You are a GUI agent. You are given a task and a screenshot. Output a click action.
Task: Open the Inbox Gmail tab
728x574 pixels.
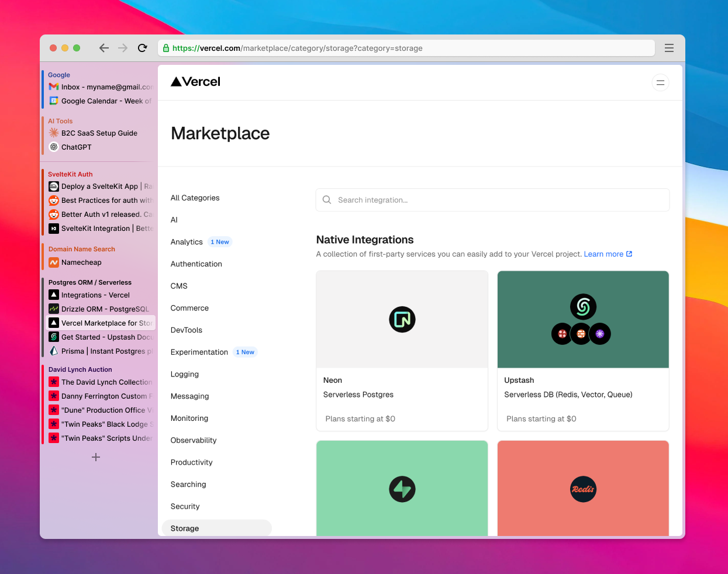101,87
